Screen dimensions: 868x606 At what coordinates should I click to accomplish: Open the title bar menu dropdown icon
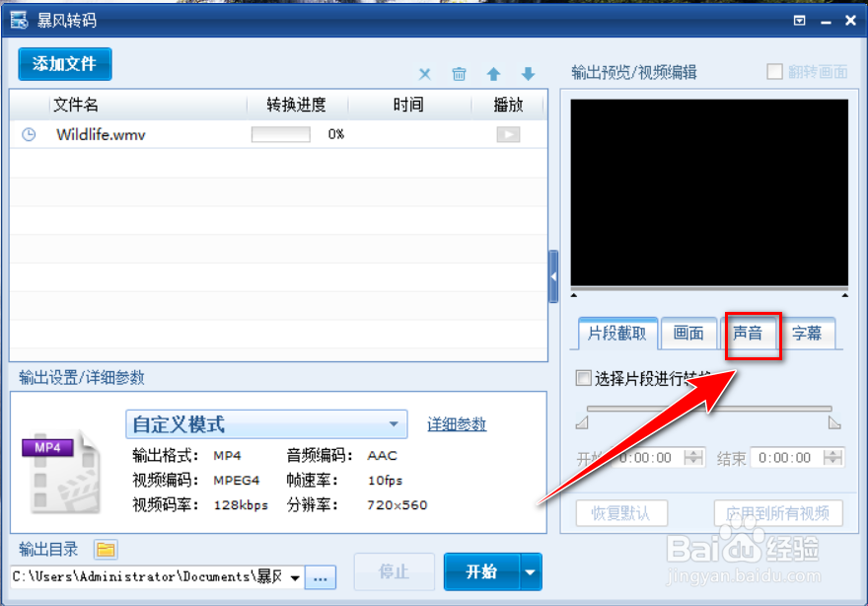(x=799, y=21)
